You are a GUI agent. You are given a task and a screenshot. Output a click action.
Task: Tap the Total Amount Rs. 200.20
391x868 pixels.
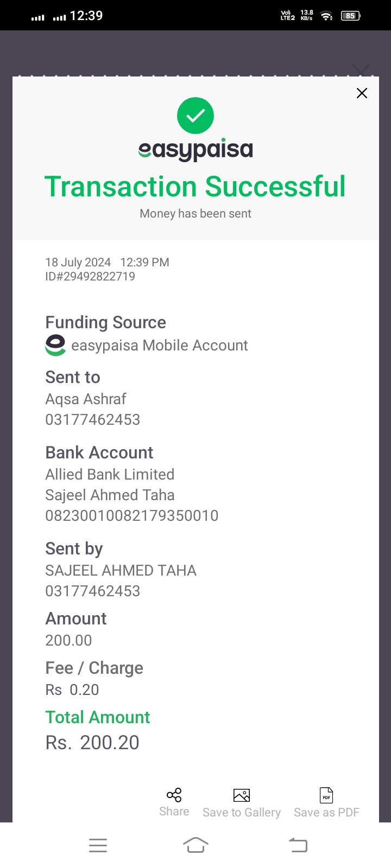[x=92, y=742]
